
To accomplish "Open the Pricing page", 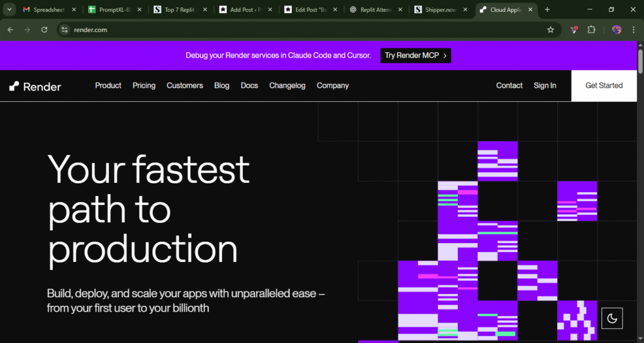I will pos(144,85).
